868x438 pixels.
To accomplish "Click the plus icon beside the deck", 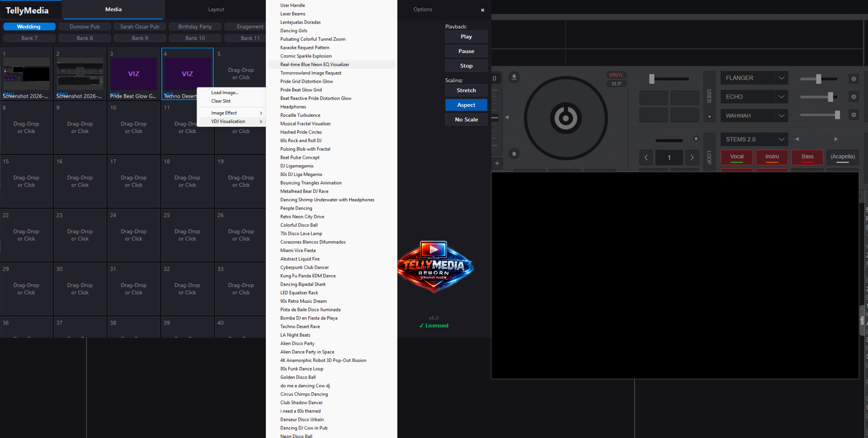I will click(x=497, y=163).
